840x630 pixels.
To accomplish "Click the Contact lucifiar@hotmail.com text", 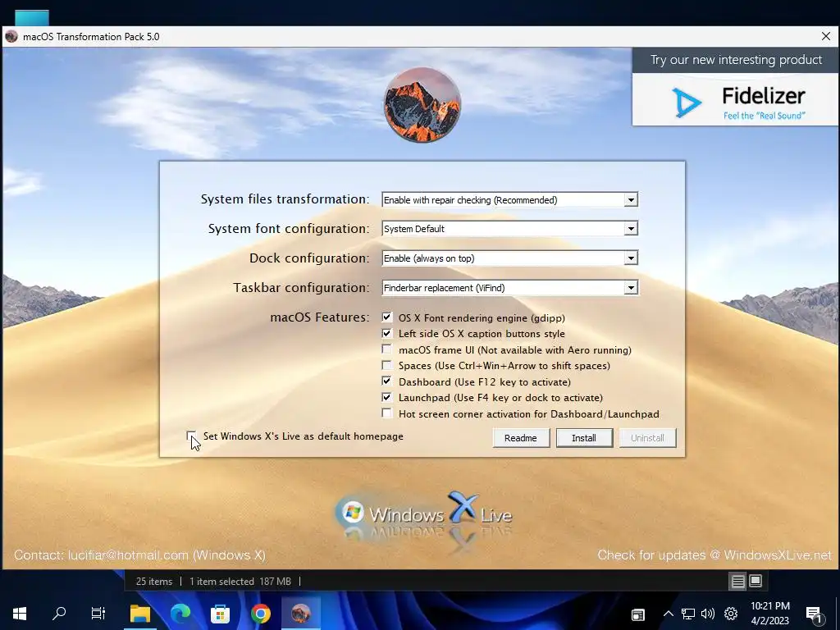I will (139, 555).
